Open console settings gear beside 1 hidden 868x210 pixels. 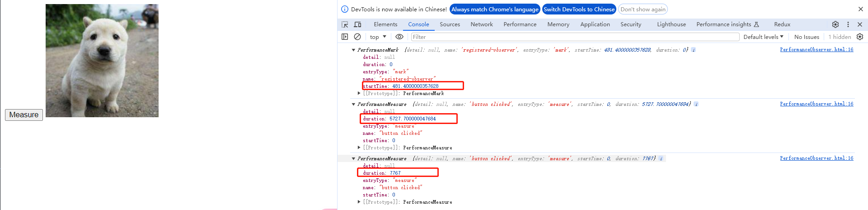coord(860,37)
